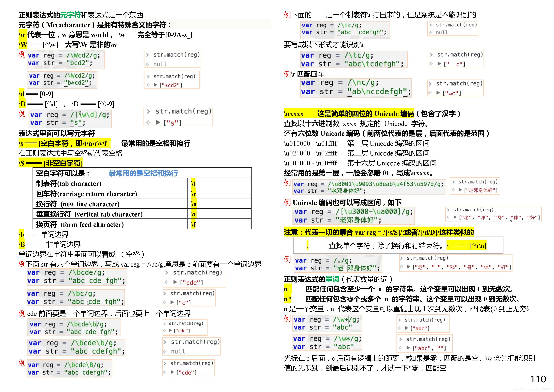
Task: Click the code snippet reg = /./g
Action: point(337,264)
